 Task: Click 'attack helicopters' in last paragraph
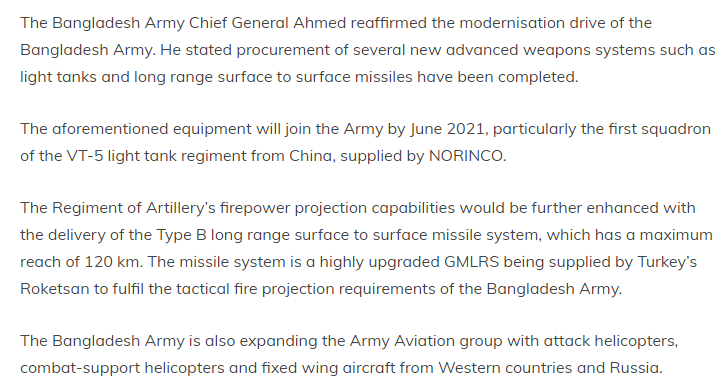tap(609, 341)
